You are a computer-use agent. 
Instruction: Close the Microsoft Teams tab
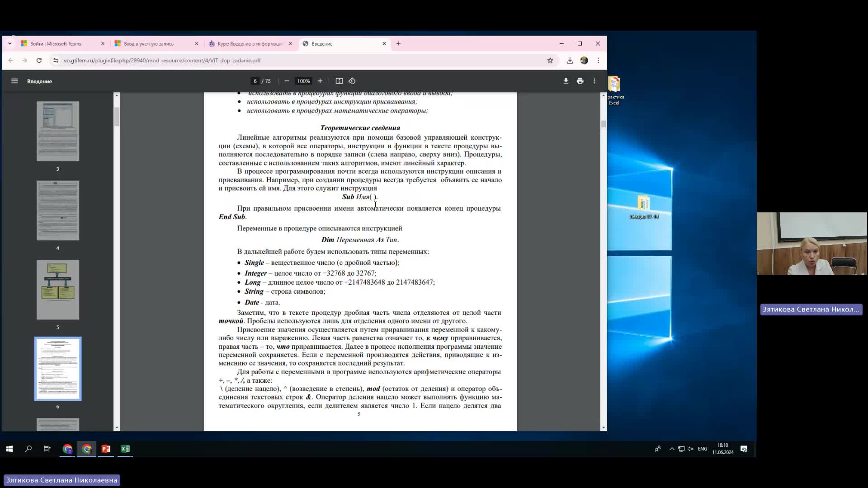coord(103,43)
